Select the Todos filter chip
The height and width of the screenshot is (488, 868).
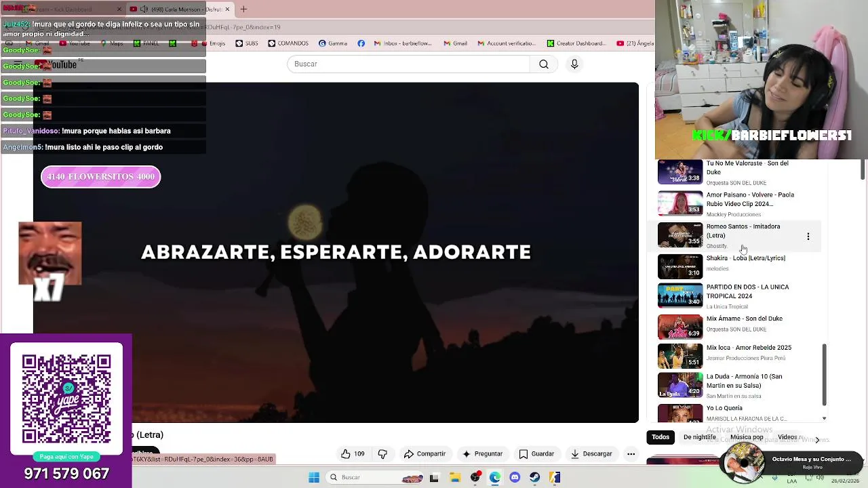660,437
